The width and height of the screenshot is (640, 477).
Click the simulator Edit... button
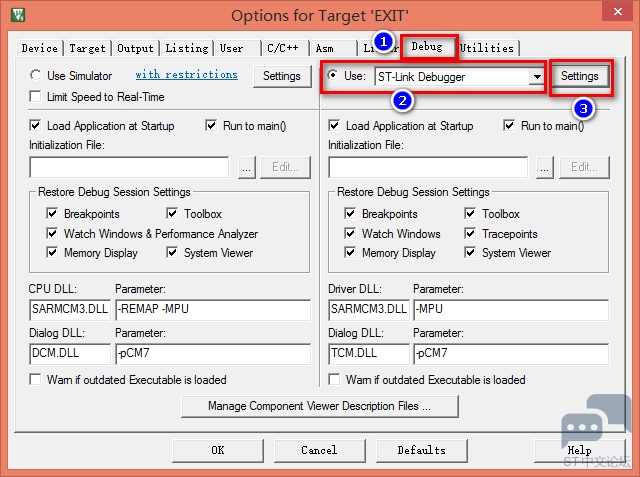(x=285, y=167)
